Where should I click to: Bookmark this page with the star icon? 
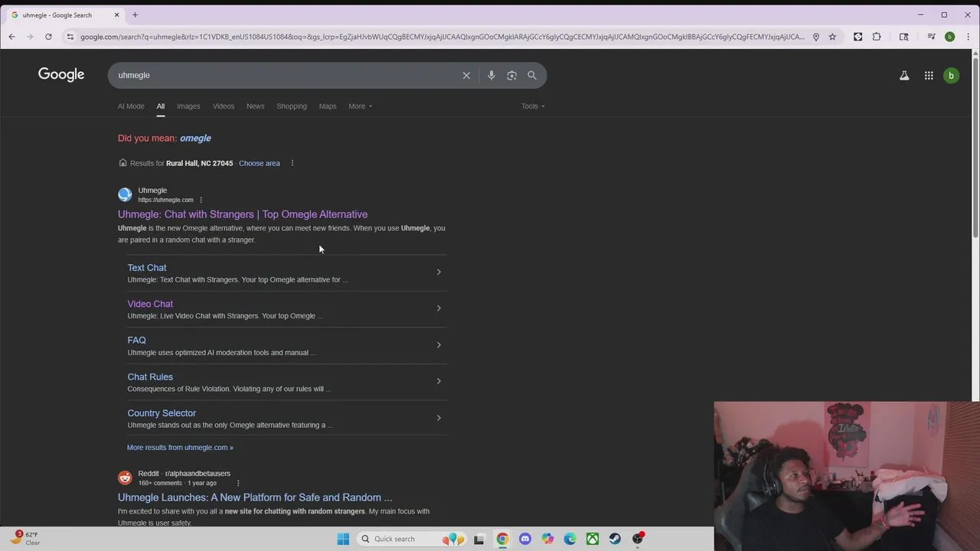pos(832,37)
